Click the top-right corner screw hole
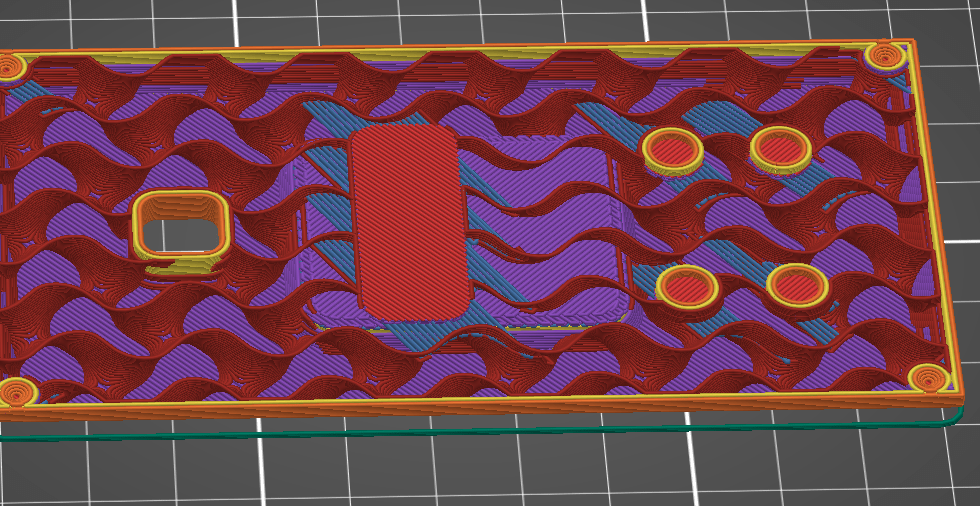Viewport: 980px width, 506px height. 886,56
